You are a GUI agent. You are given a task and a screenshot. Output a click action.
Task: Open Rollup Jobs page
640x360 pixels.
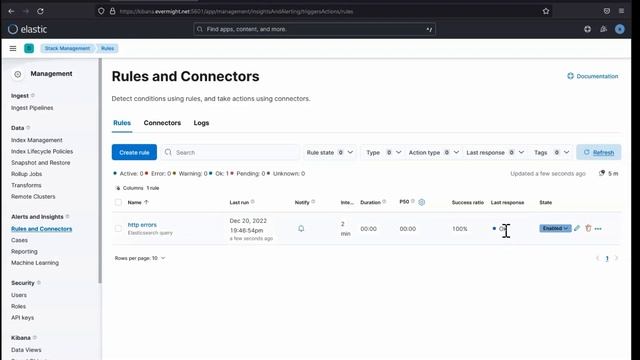27,174
